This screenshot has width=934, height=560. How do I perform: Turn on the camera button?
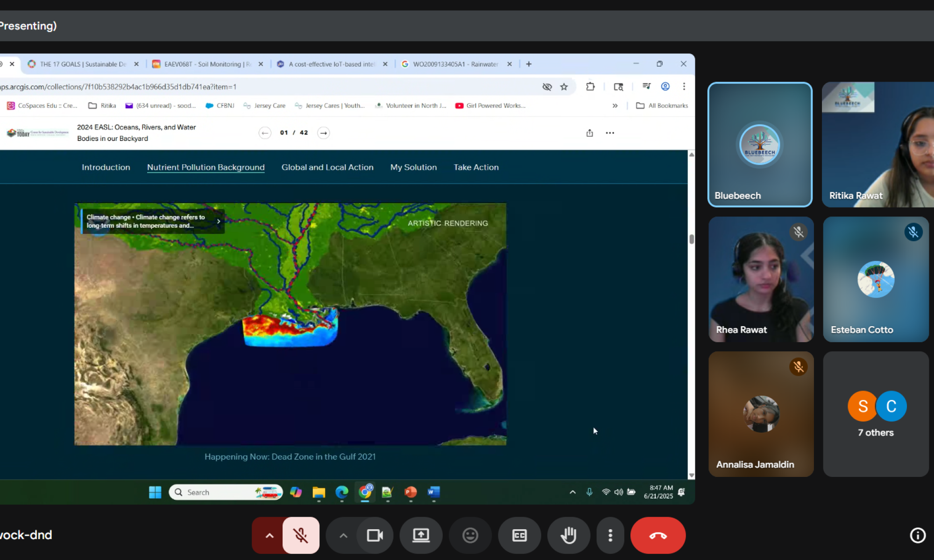pos(375,535)
